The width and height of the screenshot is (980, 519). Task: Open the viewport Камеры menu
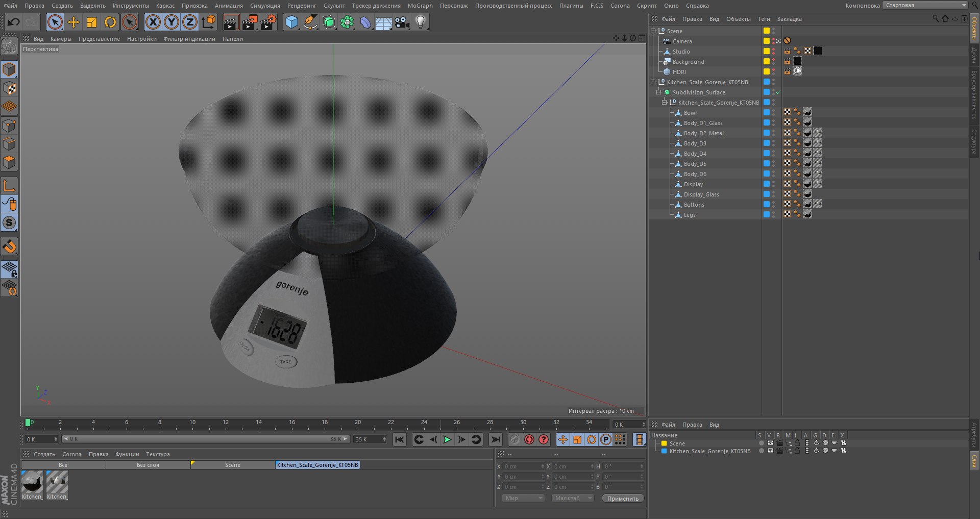61,39
